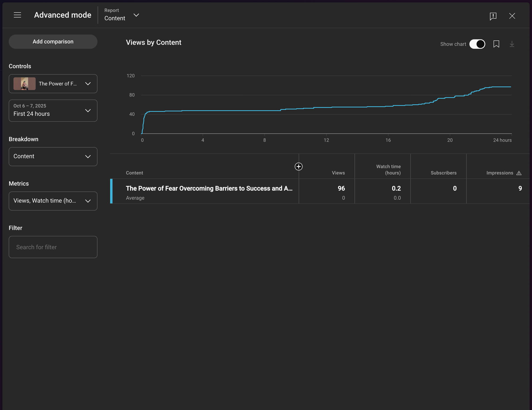
Task: Click the send feedback icon
Action: 493,16
